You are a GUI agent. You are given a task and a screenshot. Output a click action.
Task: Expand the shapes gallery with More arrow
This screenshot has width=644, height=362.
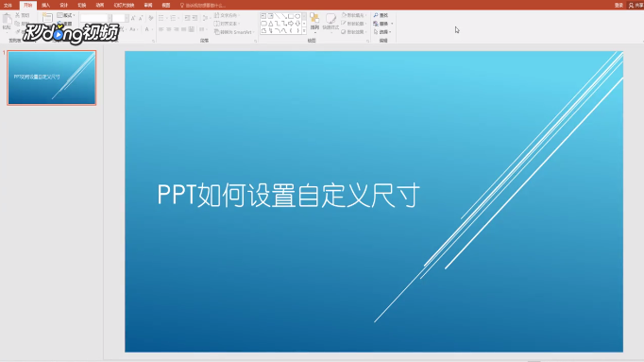click(x=304, y=31)
